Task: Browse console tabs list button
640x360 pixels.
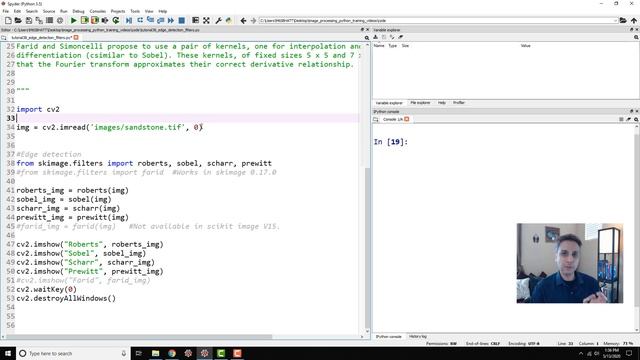Action: click(x=376, y=119)
